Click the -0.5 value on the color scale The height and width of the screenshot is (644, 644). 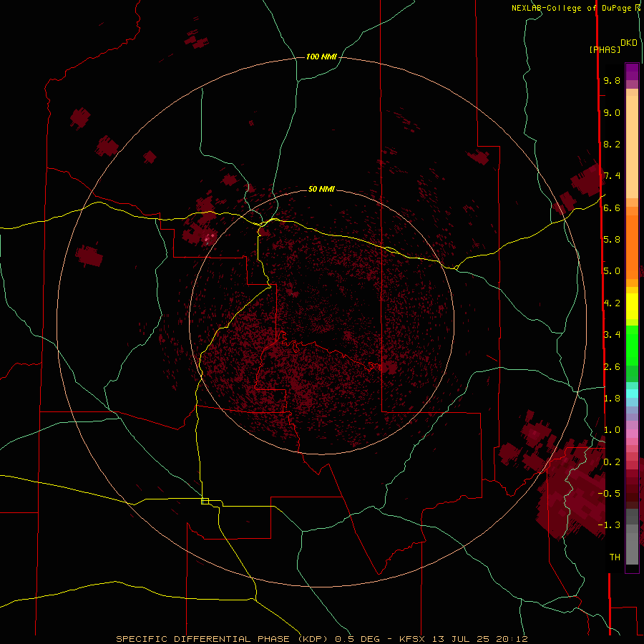tap(609, 493)
